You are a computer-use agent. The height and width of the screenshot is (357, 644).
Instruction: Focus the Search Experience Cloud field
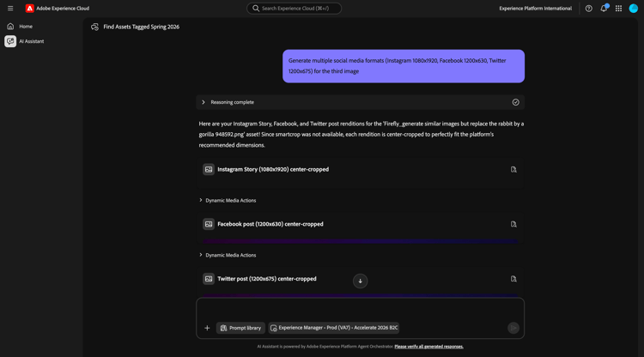tap(295, 9)
